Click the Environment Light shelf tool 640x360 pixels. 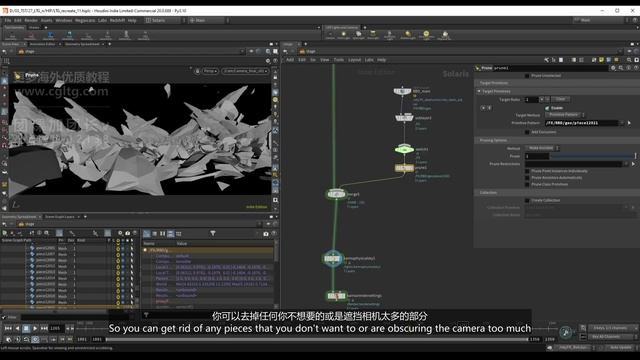coord(426,36)
